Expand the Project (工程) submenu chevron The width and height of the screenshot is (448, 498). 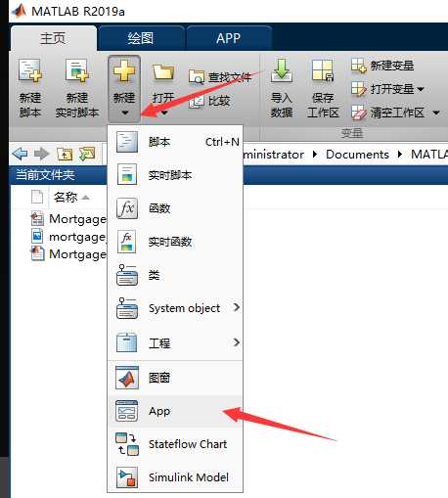tap(237, 342)
